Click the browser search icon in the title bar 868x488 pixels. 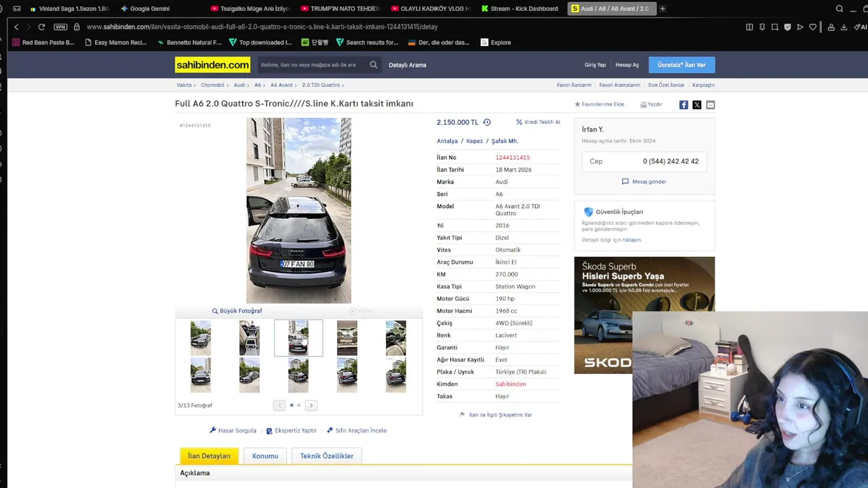840,9
